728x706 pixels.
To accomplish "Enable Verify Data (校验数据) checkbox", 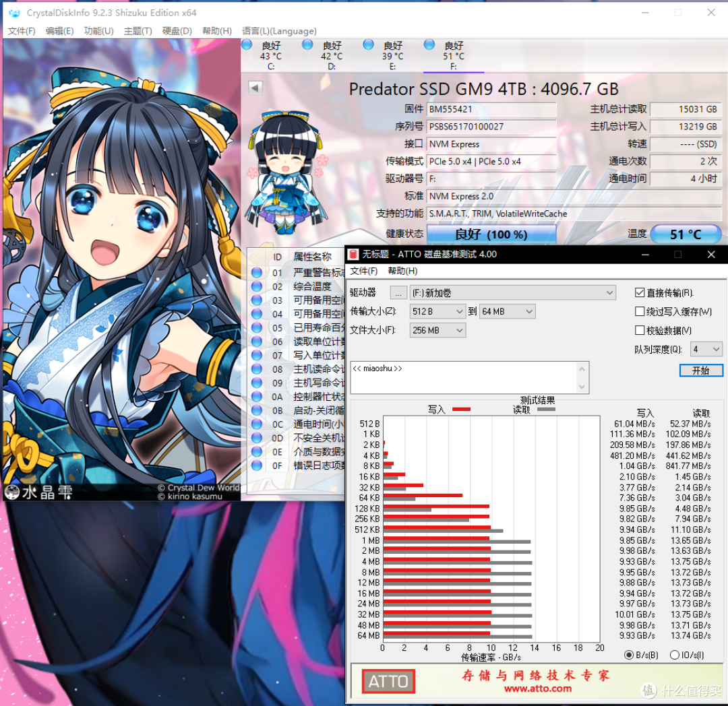I will pyautogui.click(x=639, y=330).
